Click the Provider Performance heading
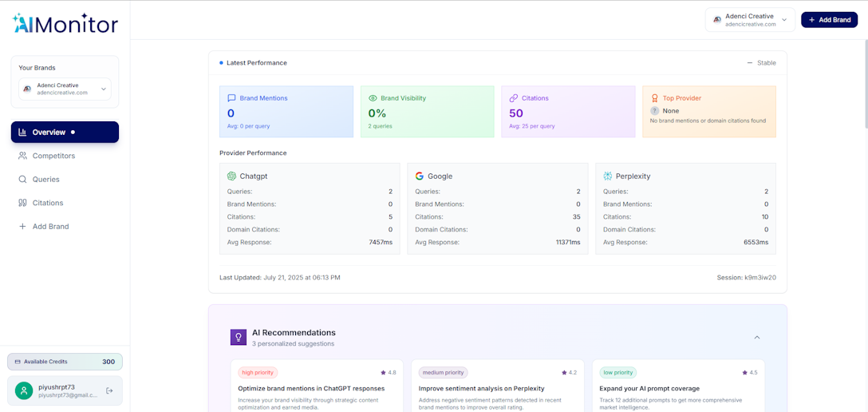The height and width of the screenshot is (412, 868). click(253, 153)
